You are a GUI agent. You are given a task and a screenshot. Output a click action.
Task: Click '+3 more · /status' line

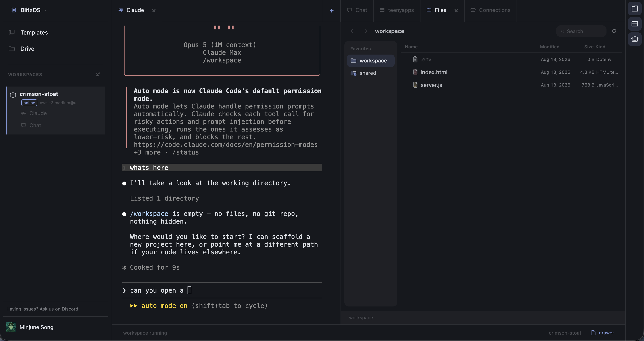(x=166, y=152)
